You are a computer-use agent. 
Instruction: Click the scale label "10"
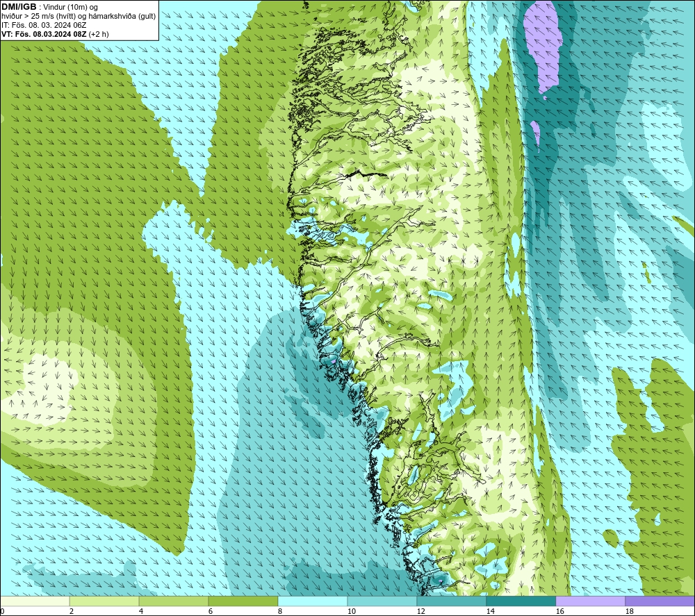tap(351, 612)
